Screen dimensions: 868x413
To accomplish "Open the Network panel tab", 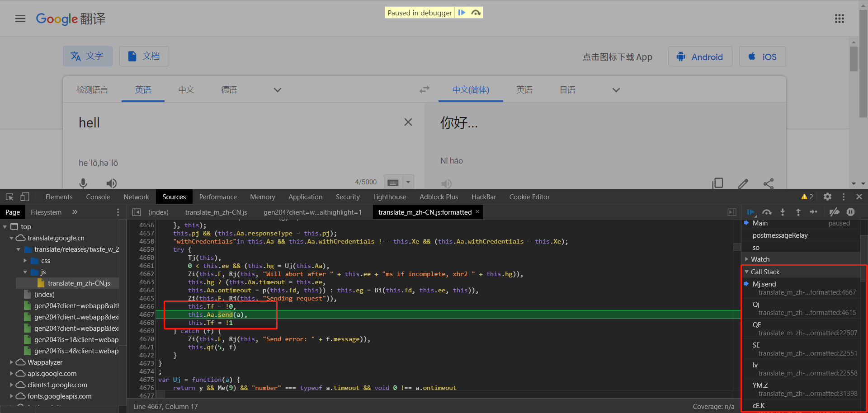I will click(x=136, y=197).
